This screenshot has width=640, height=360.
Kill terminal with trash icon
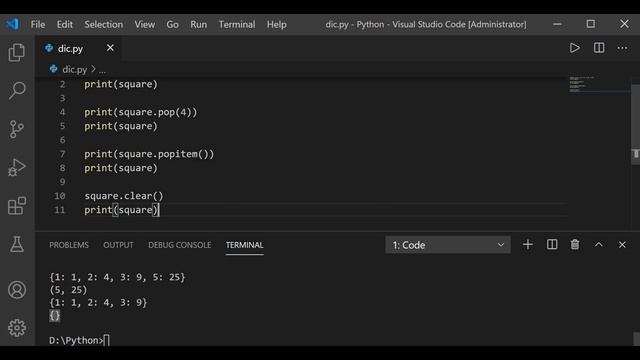point(575,244)
